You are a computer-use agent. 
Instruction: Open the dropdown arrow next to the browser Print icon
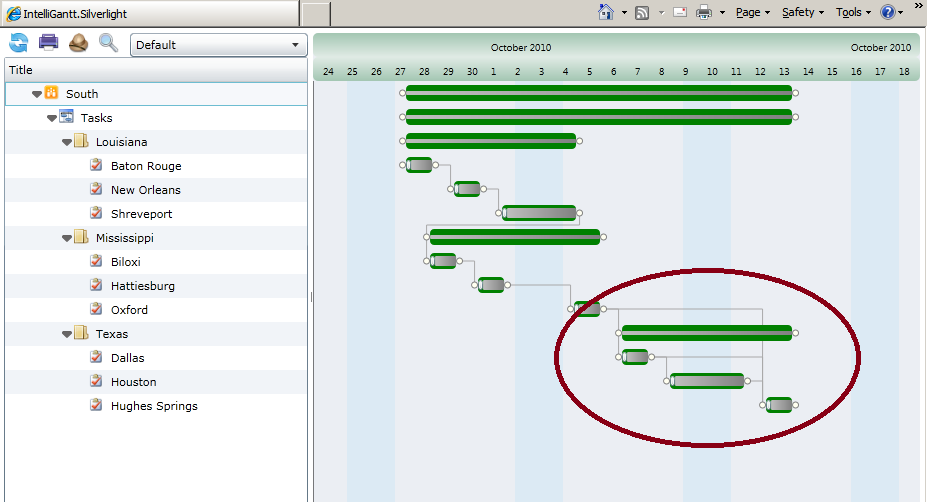tap(722, 12)
